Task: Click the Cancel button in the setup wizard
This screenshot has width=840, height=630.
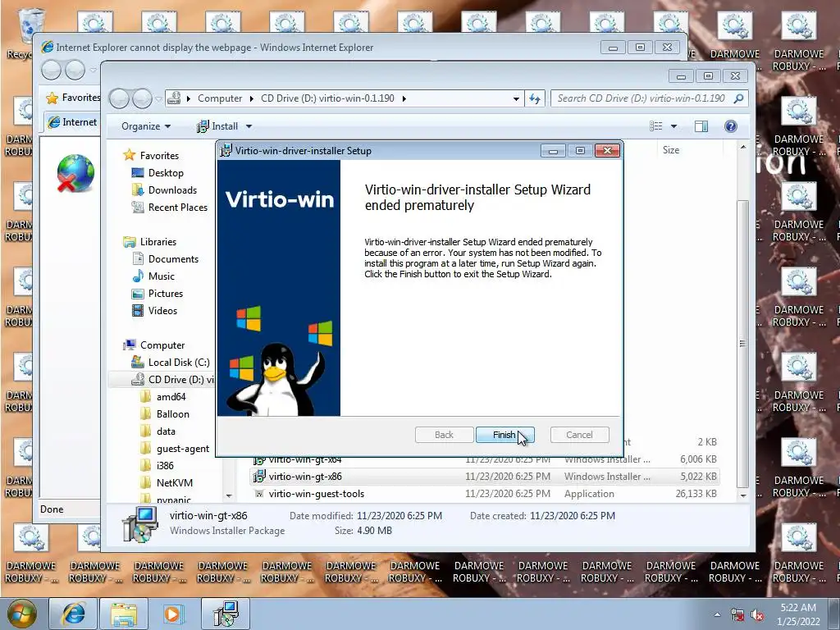Action: point(579,435)
